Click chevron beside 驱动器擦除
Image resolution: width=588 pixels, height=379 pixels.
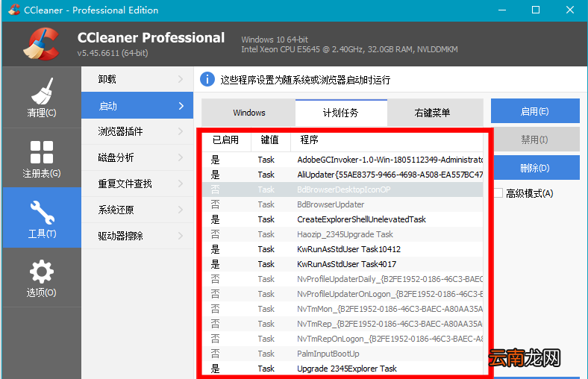point(181,236)
